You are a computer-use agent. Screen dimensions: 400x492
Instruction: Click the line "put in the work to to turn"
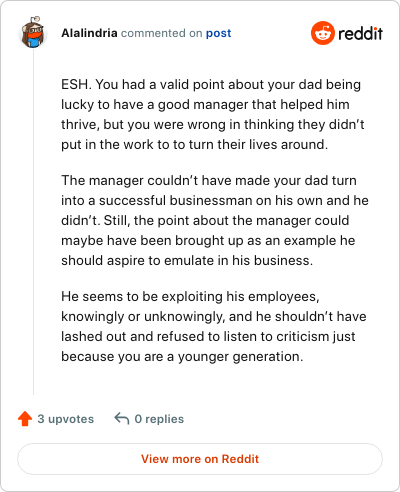[x=194, y=144]
